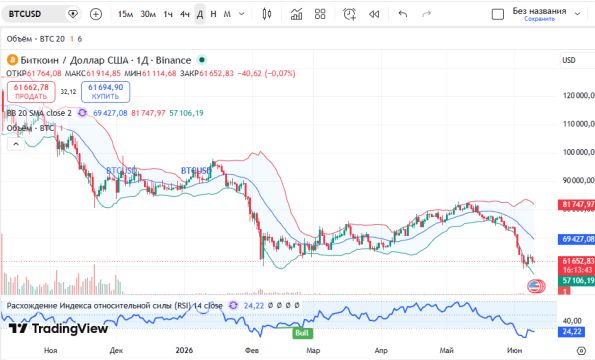Select the RSI divergence indicator legend
The image size is (595, 360).
(115, 305)
